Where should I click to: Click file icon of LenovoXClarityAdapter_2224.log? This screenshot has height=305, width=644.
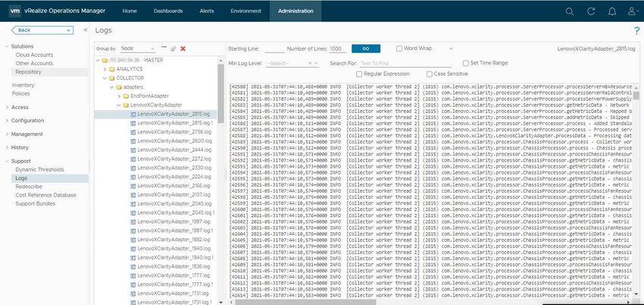click(133, 178)
